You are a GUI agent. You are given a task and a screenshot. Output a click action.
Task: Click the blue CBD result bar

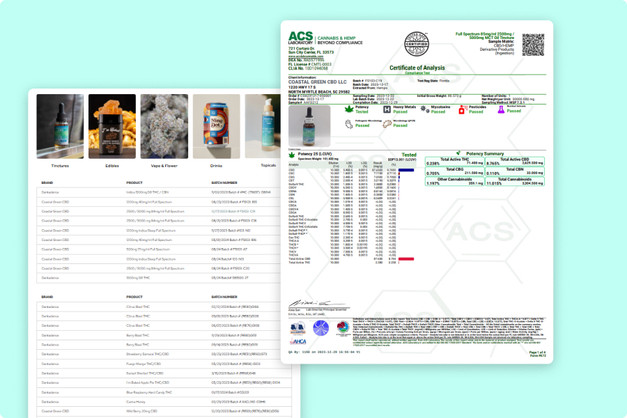(406, 170)
